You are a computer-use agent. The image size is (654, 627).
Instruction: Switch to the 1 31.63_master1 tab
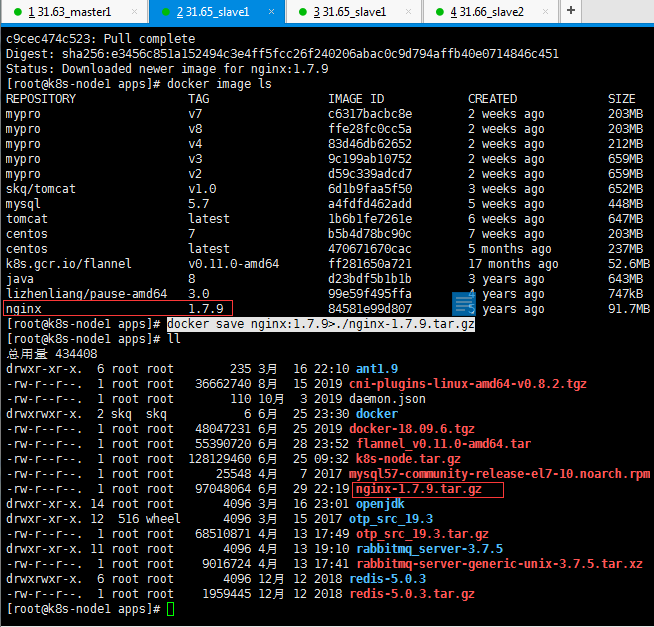pyautogui.click(x=74, y=12)
